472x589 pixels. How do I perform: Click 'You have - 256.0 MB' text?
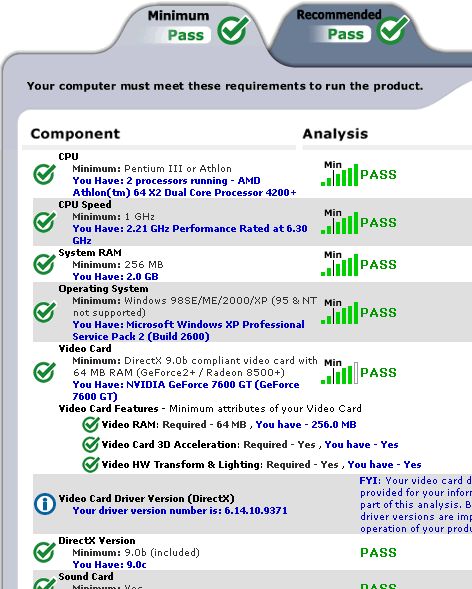click(x=306, y=424)
